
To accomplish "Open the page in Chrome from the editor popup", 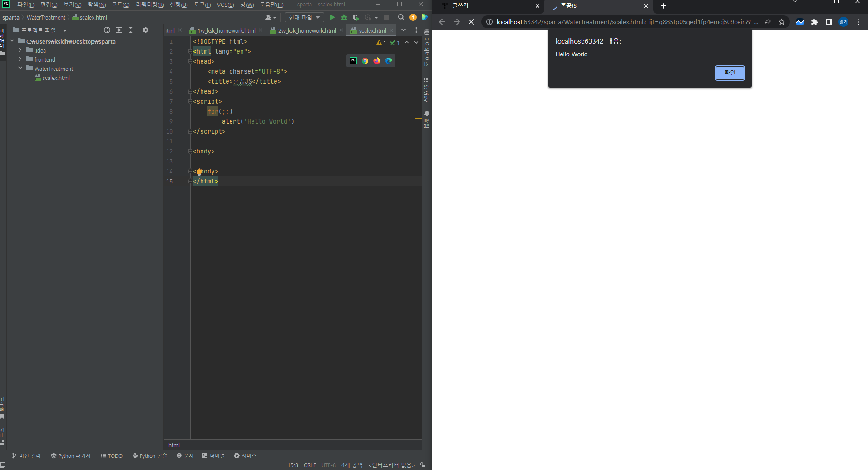I will (x=365, y=60).
